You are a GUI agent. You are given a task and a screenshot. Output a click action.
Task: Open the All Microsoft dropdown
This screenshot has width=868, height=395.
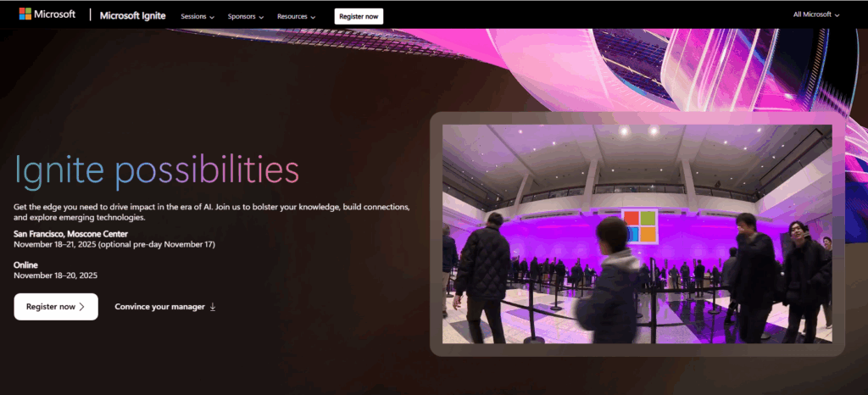pos(816,14)
